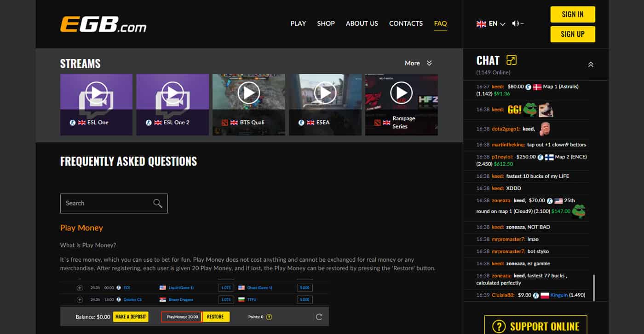Click the CS game icon on ESL One stream
The height and width of the screenshot is (334, 644).
click(72, 123)
